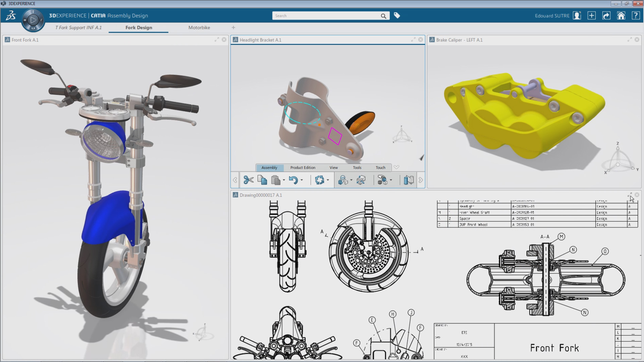Screen dimensions: 644x362
Task: Click the axis triad in Front Fork view
Action: (203, 332)
